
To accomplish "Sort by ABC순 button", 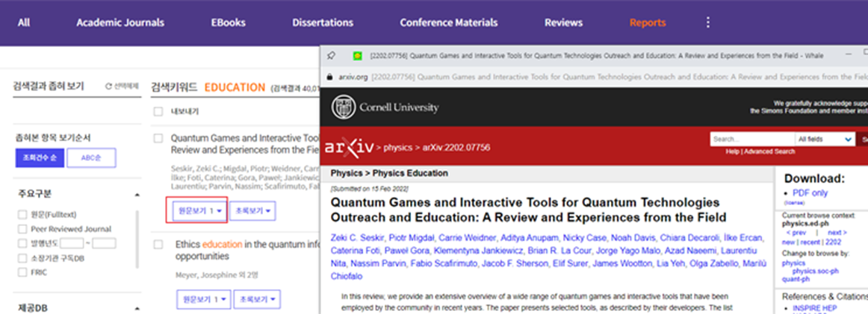I will [x=91, y=157].
